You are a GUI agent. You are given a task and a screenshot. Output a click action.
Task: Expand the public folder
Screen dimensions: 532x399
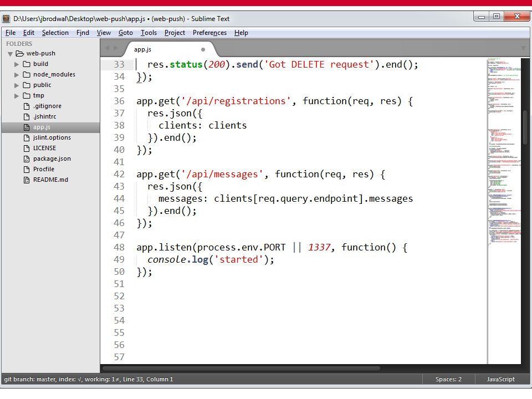point(16,85)
